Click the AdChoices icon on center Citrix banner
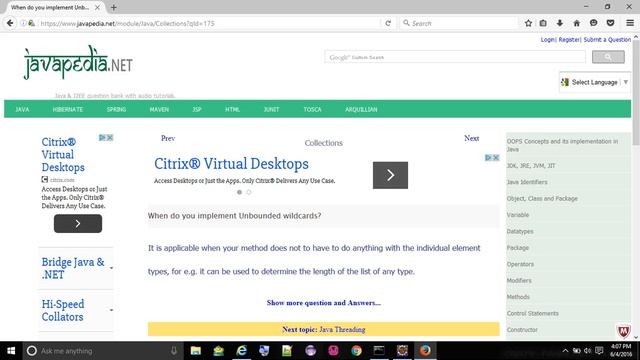640x360 pixels. pos(488,158)
